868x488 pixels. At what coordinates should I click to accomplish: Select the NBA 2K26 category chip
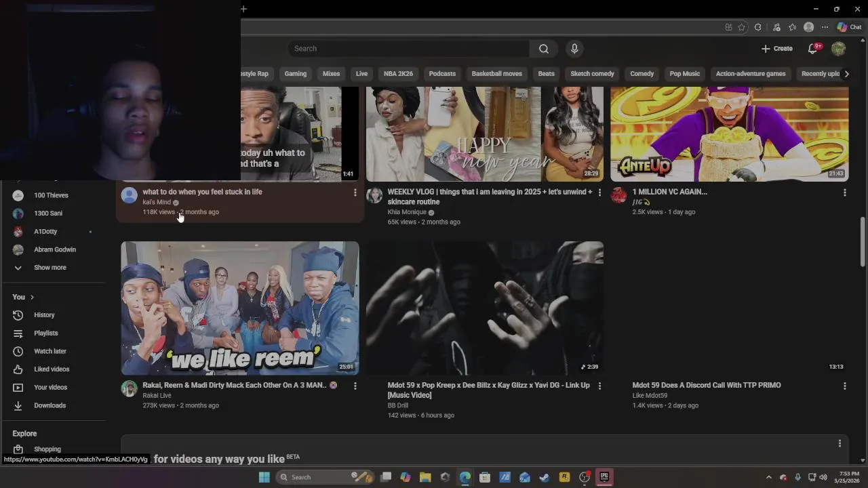click(398, 74)
